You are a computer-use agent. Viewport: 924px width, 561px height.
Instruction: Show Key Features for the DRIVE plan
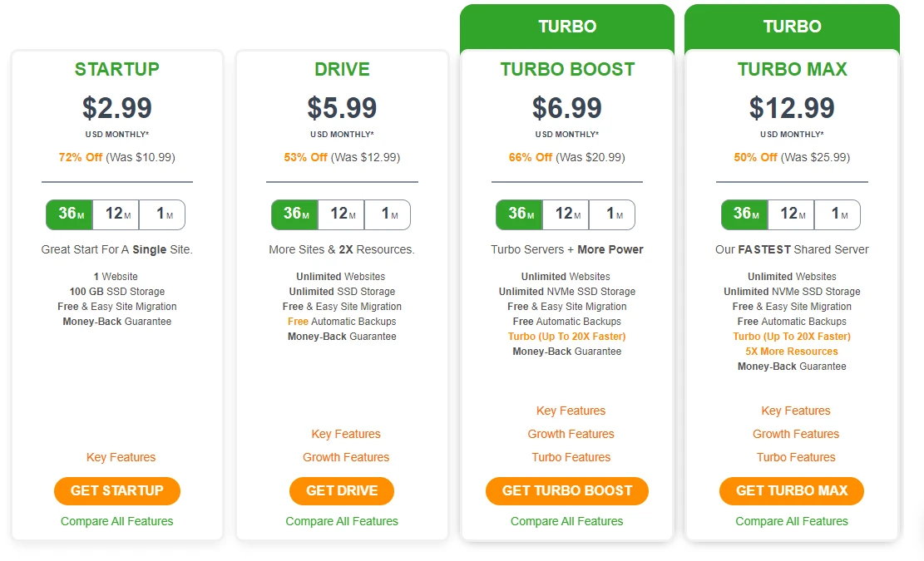345,433
